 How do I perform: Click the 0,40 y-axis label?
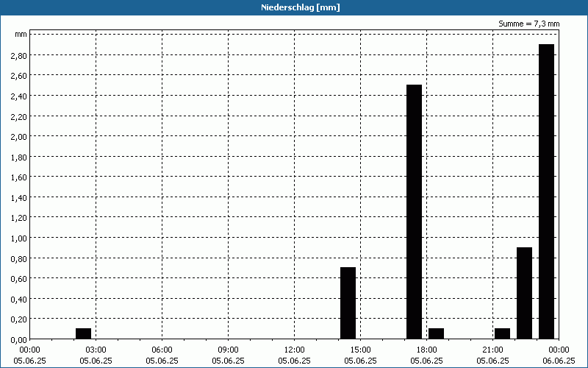tap(19, 300)
